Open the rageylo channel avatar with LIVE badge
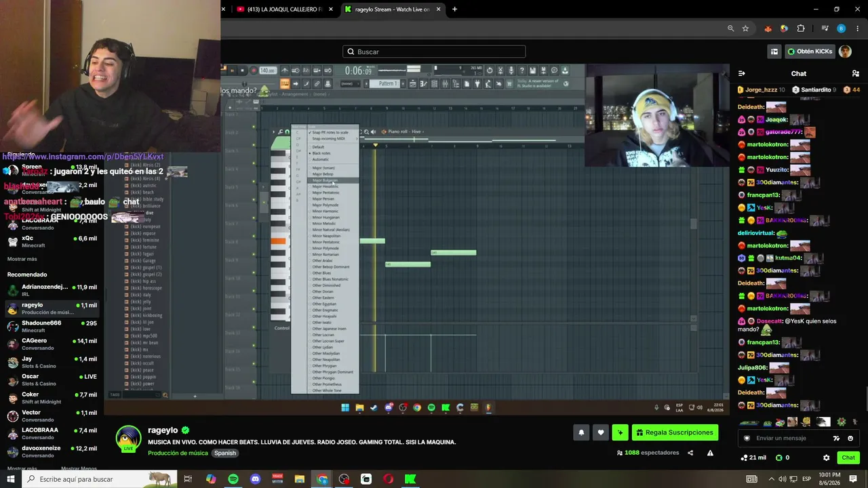The height and width of the screenshot is (488, 868). 128,439
